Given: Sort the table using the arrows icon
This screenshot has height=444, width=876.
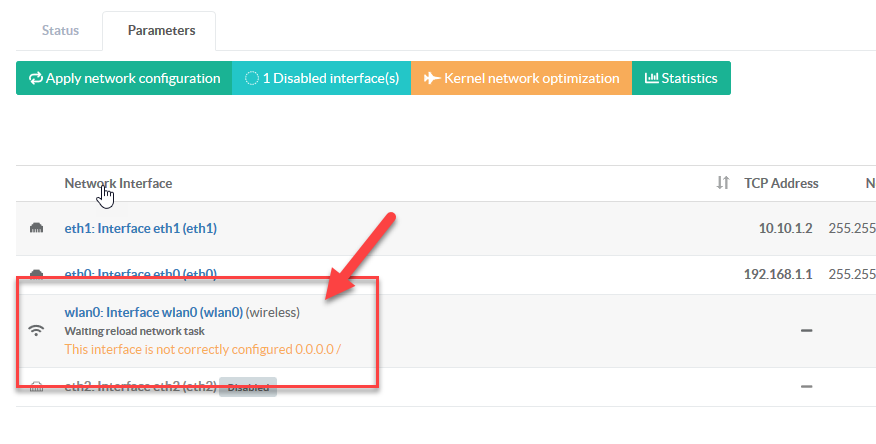Looking at the screenshot, I should click(723, 183).
